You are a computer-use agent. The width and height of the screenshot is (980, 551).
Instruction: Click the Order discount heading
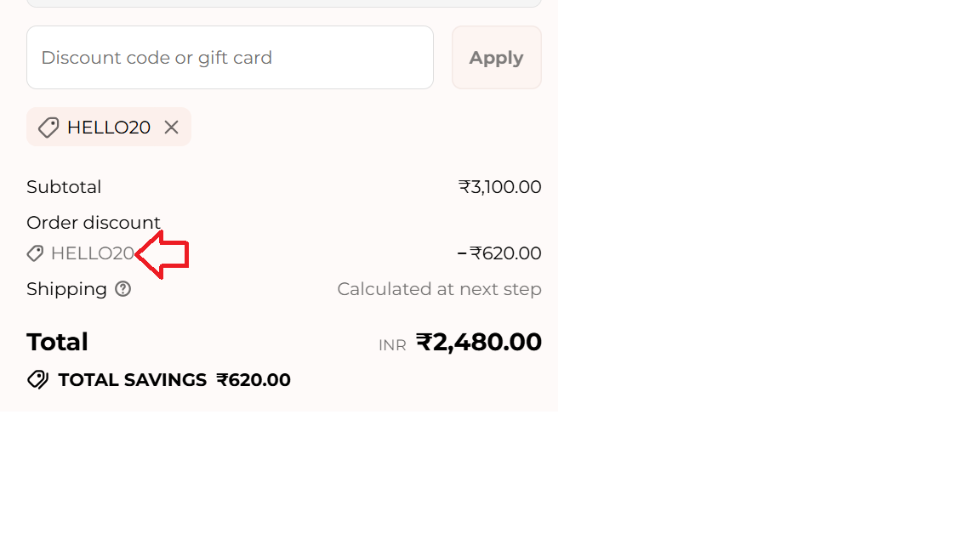point(94,223)
